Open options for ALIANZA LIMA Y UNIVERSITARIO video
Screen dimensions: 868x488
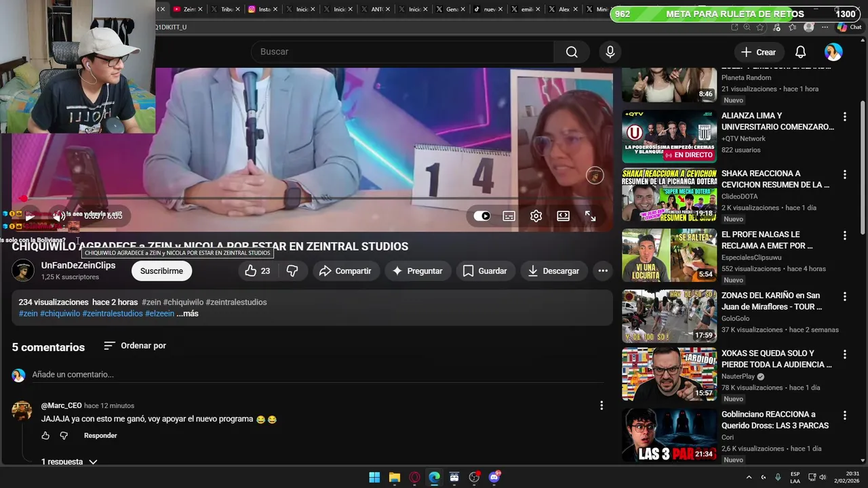[844, 117]
